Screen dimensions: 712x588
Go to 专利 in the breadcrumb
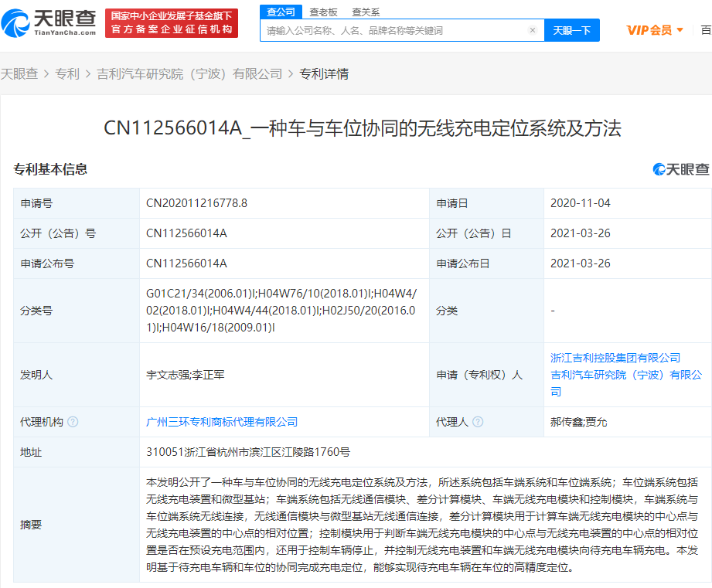(67, 74)
